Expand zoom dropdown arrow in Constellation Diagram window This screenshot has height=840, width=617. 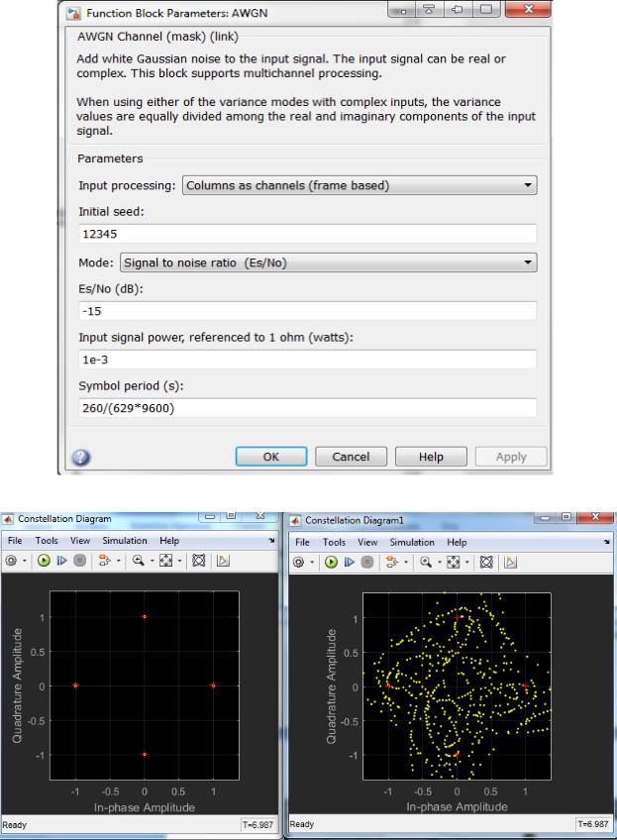[x=152, y=561]
